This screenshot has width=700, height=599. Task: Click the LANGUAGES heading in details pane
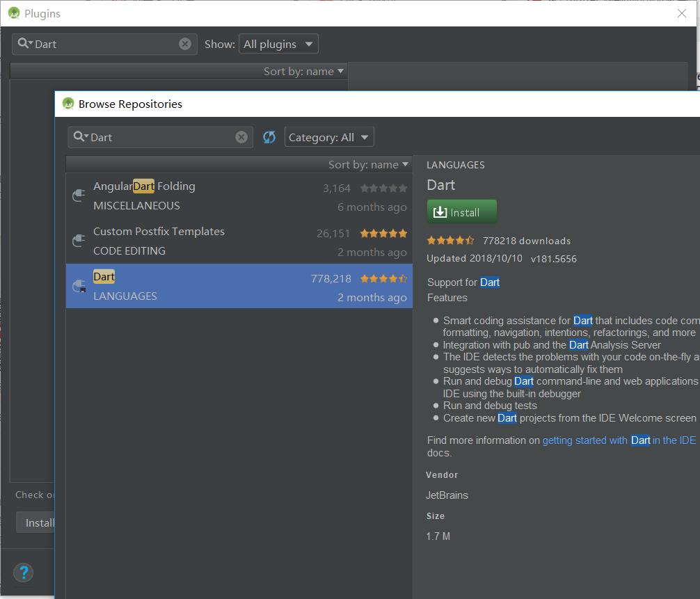[456, 165]
